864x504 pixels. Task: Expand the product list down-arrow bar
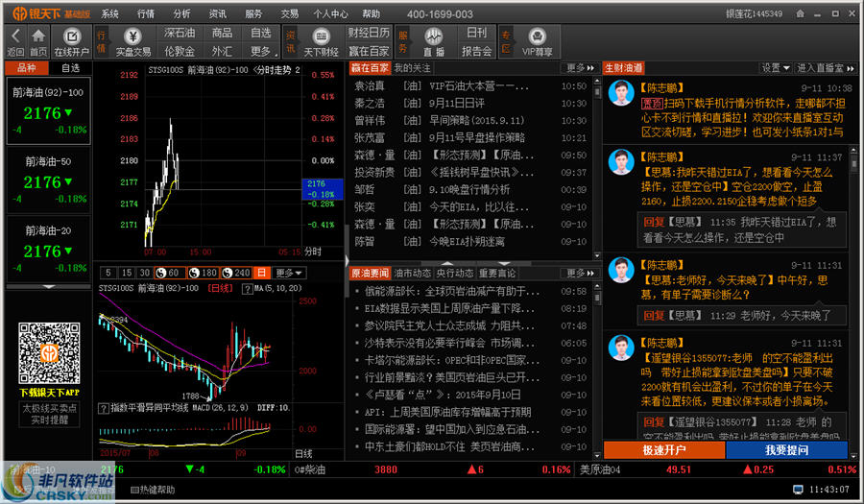click(x=49, y=287)
